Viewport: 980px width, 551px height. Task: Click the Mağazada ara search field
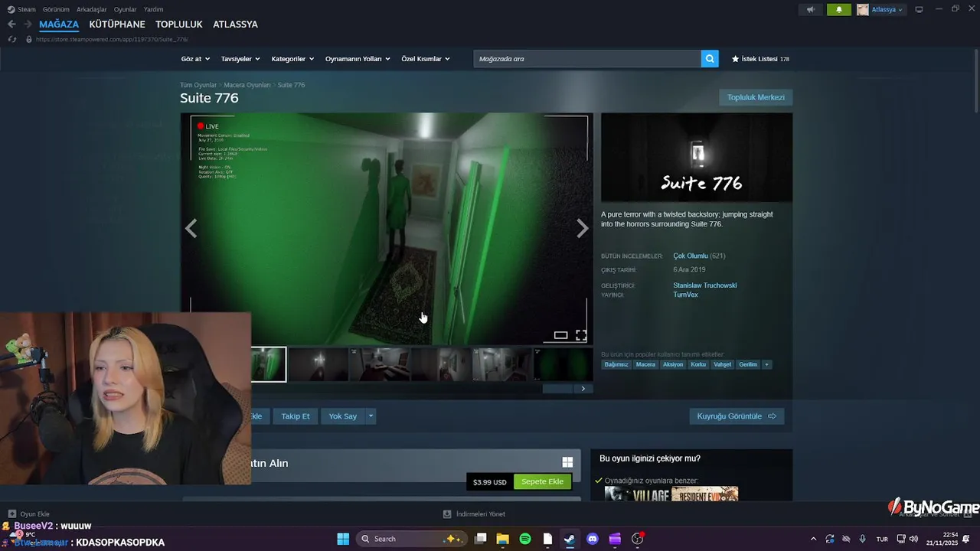(587, 59)
